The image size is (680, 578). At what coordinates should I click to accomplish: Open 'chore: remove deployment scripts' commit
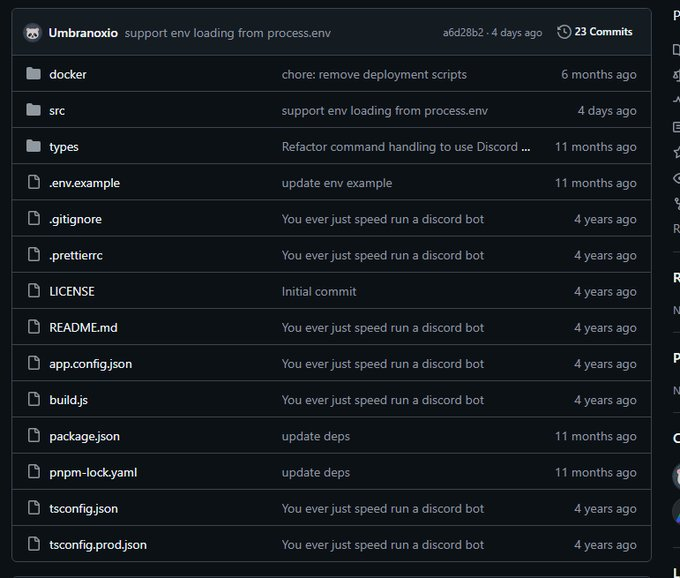[374, 75]
